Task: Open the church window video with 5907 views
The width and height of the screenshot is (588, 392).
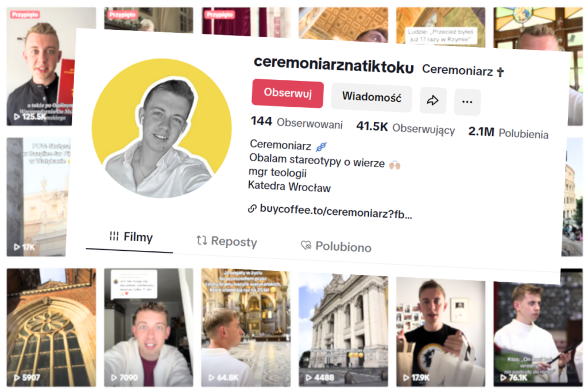Action: point(51,327)
